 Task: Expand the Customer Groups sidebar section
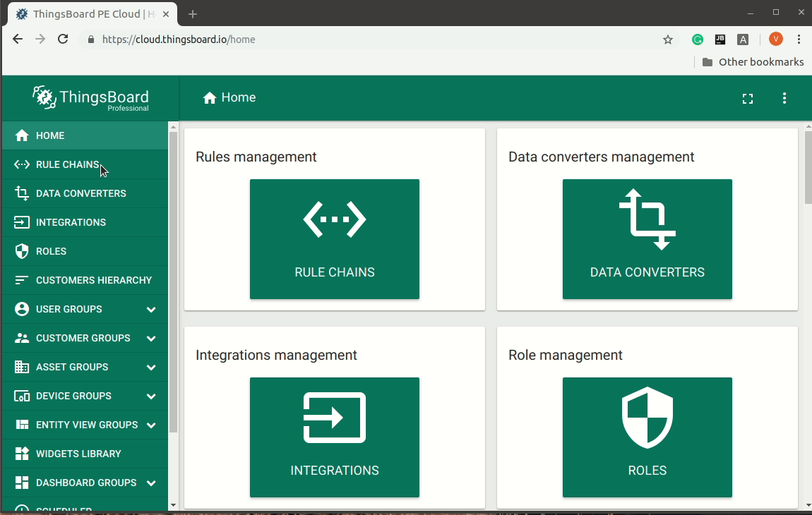[x=151, y=338]
